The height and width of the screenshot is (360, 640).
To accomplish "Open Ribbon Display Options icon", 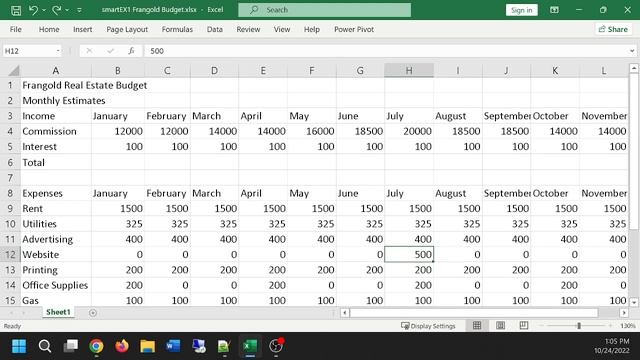I will [554, 10].
